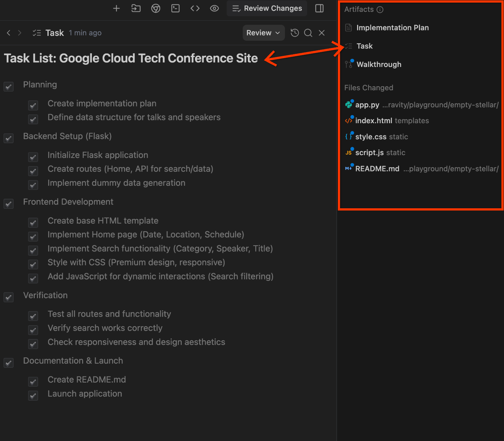Uncheck Initialize Flask application checkbox
504x441 pixels.
click(x=33, y=157)
